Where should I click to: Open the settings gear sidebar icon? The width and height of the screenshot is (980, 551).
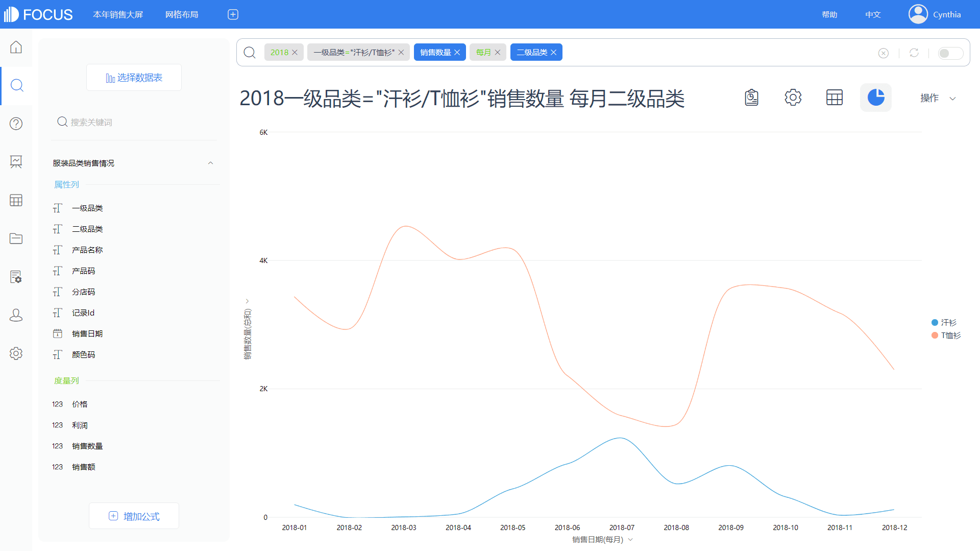point(16,353)
